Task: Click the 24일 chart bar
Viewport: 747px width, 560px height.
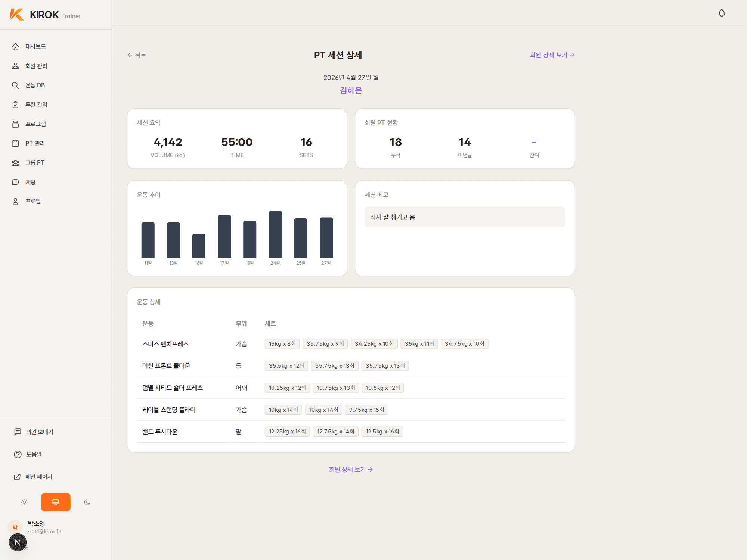Action: point(275,234)
